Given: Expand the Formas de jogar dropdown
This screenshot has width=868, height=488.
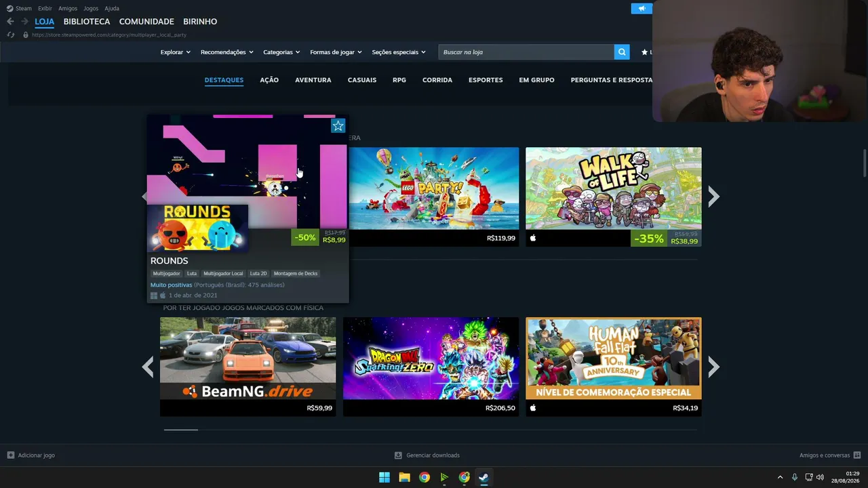Looking at the screenshot, I should tap(336, 52).
